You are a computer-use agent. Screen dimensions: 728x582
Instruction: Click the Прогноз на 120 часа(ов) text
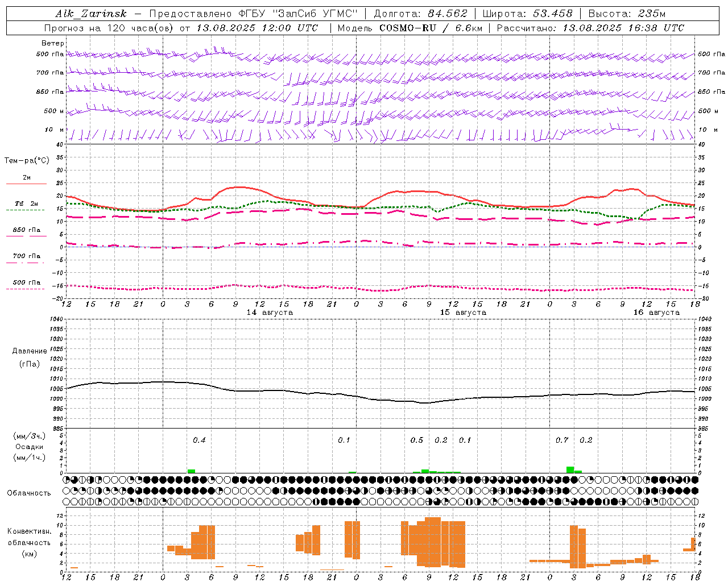click(x=109, y=28)
